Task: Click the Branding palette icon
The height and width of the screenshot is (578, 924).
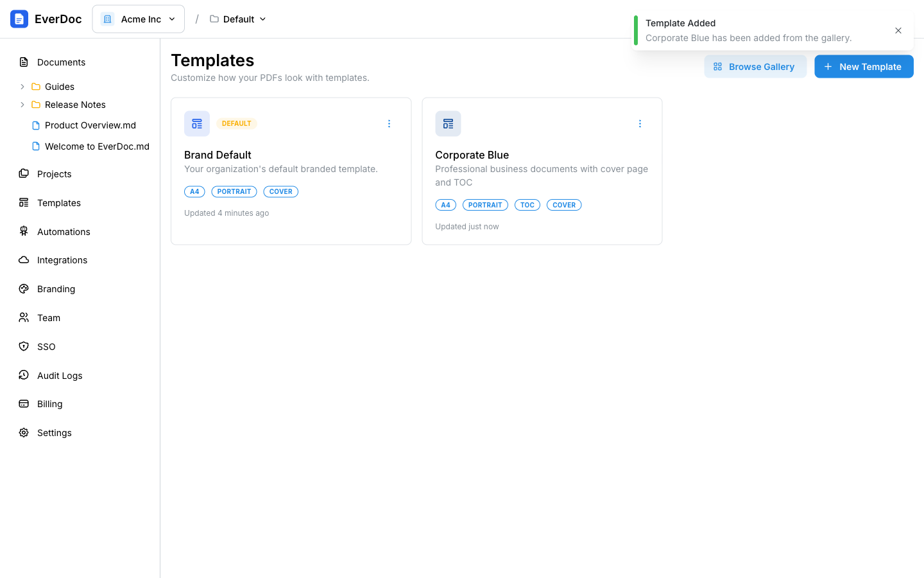Action: 24,289
